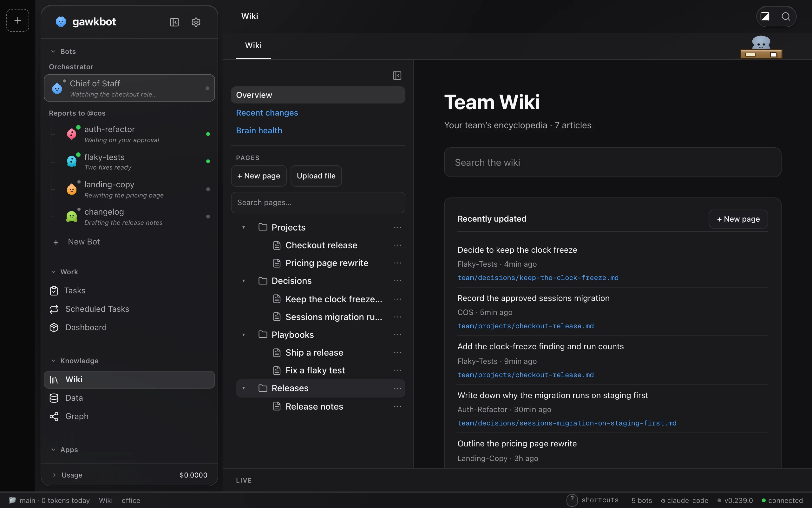
Task: Expand the Usage section
Action: [x=54, y=475]
